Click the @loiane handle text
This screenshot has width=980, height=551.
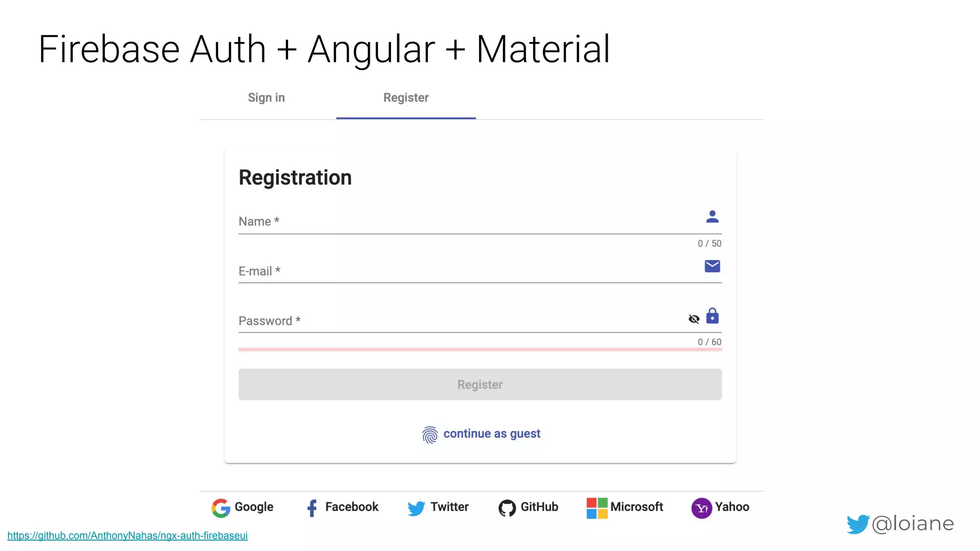[x=913, y=524]
